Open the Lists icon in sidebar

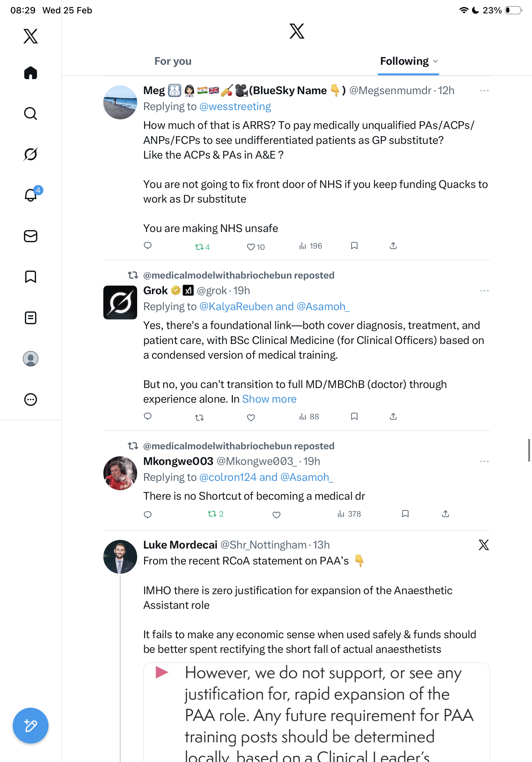(x=31, y=317)
